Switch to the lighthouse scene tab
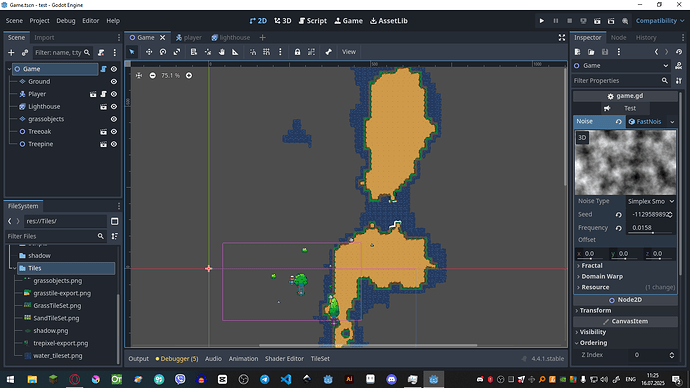 click(231, 38)
